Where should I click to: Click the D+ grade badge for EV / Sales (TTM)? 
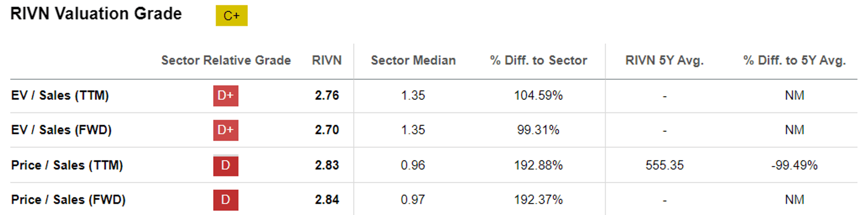[x=225, y=96]
